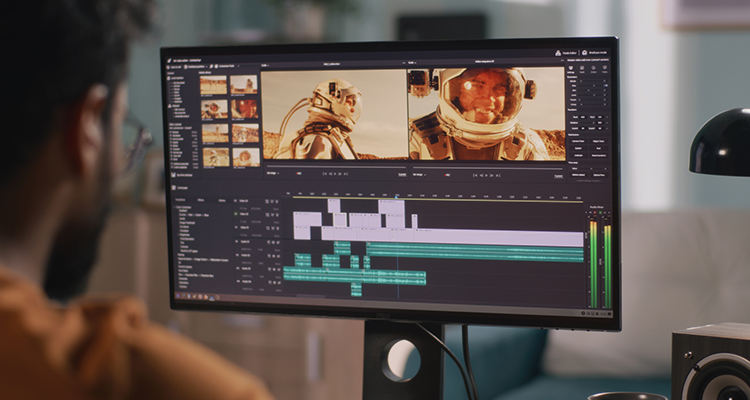The image size is (750, 400).
Task: Switch to the Transitions tab
Action: [181, 200]
